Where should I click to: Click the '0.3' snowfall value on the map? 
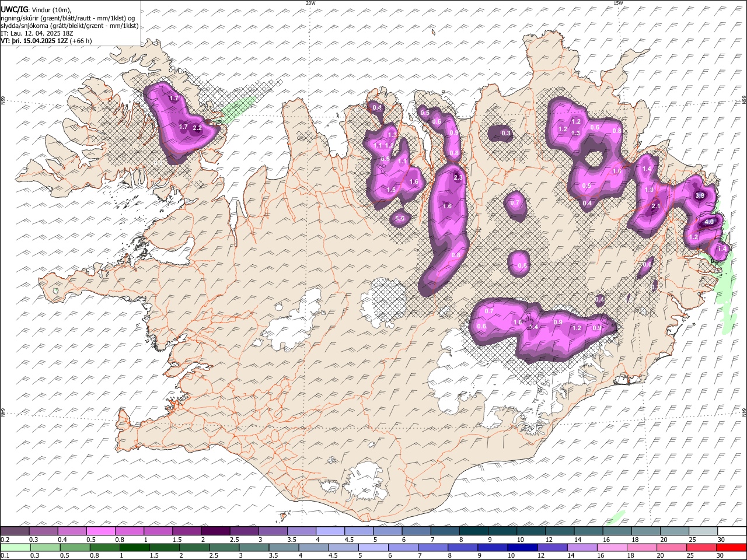(506, 133)
